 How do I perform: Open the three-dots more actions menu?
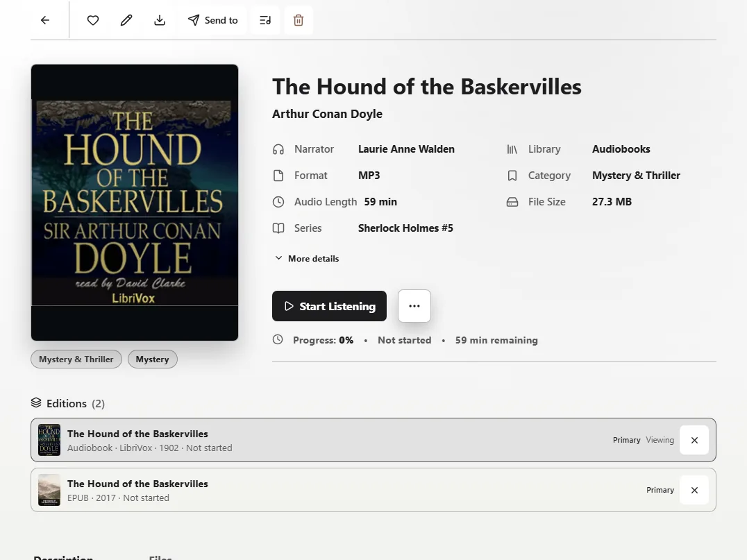pyautogui.click(x=414, y=306)
